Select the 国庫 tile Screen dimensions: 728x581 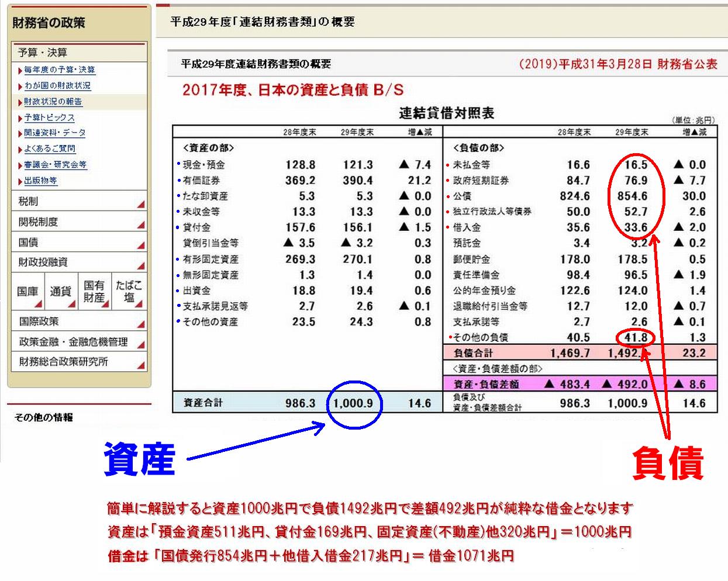[x=27, y=292]
